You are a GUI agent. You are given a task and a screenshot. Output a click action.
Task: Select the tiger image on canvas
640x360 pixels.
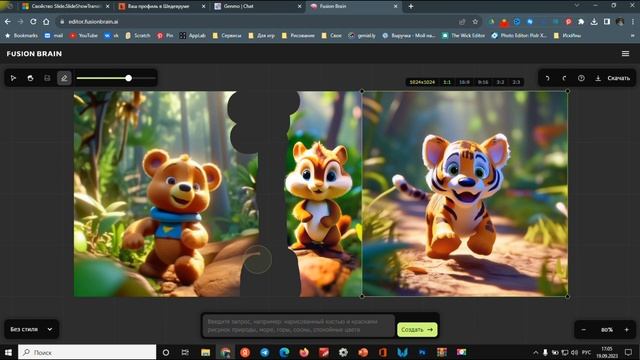point(465,194)
